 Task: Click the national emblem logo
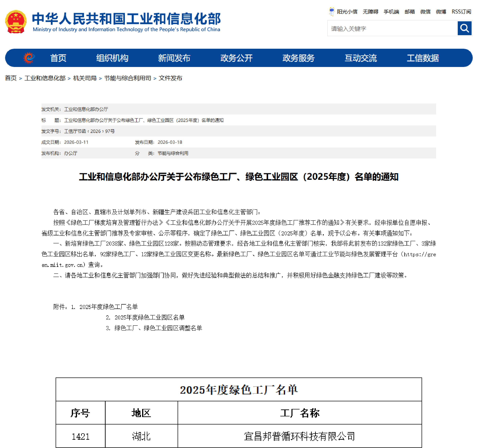click(16, 22)
